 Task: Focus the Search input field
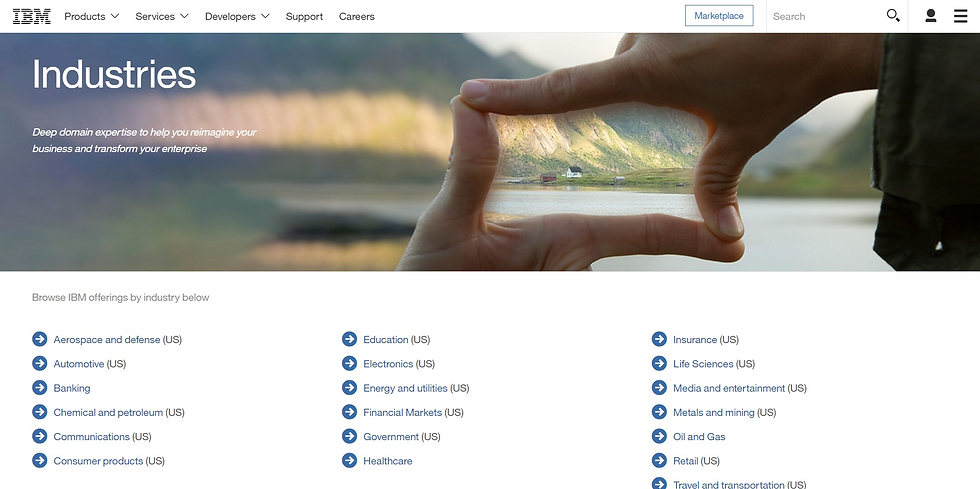(825, 16)
